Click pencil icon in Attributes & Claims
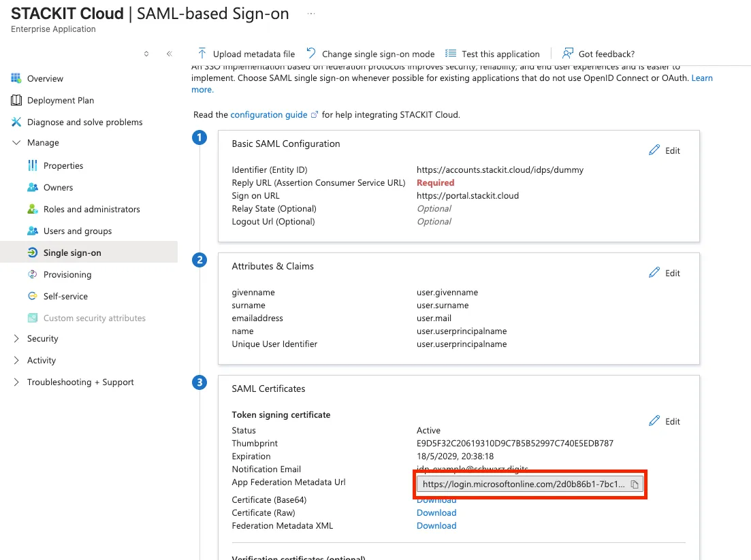Viewport: 751px width, 560px height. [x=654, y=273]
